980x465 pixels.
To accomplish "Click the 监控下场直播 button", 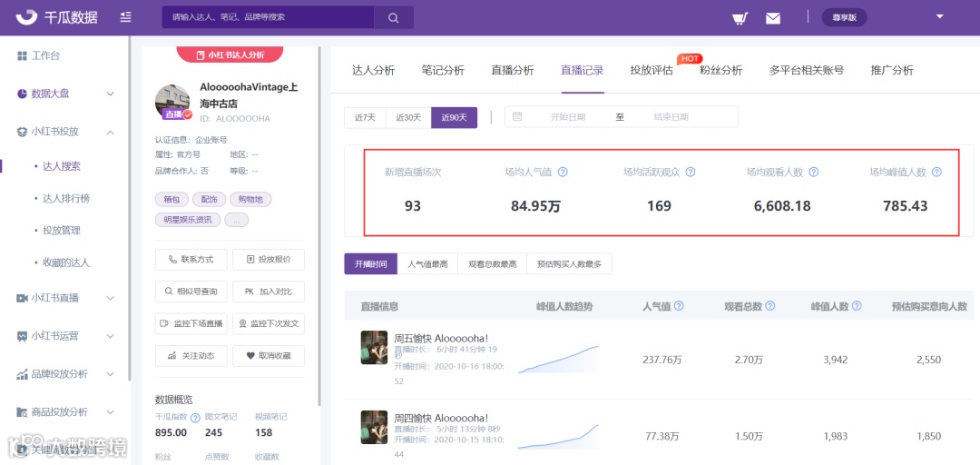I will point(191,323).
